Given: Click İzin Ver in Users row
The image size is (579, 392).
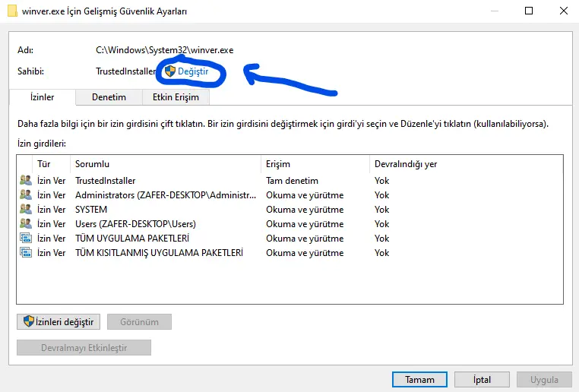Looking at the screenshot, I should (x=51, y=223).
